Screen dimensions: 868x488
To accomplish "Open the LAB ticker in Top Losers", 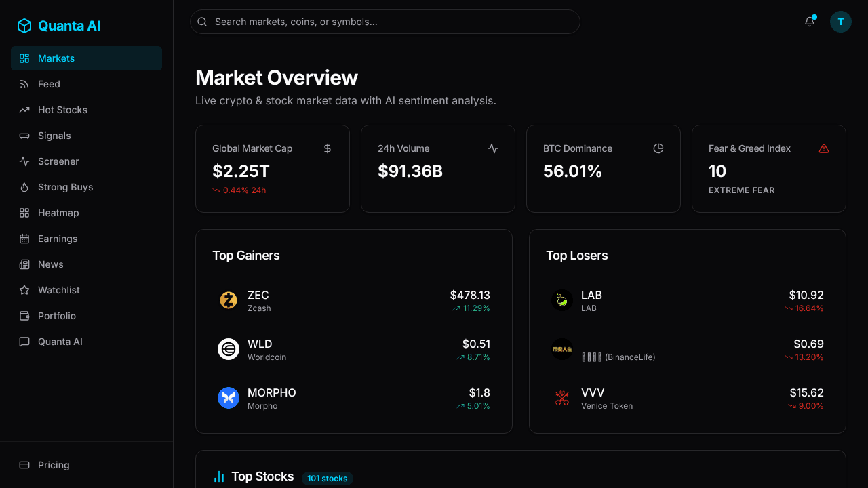I will (x=591, y=296).
